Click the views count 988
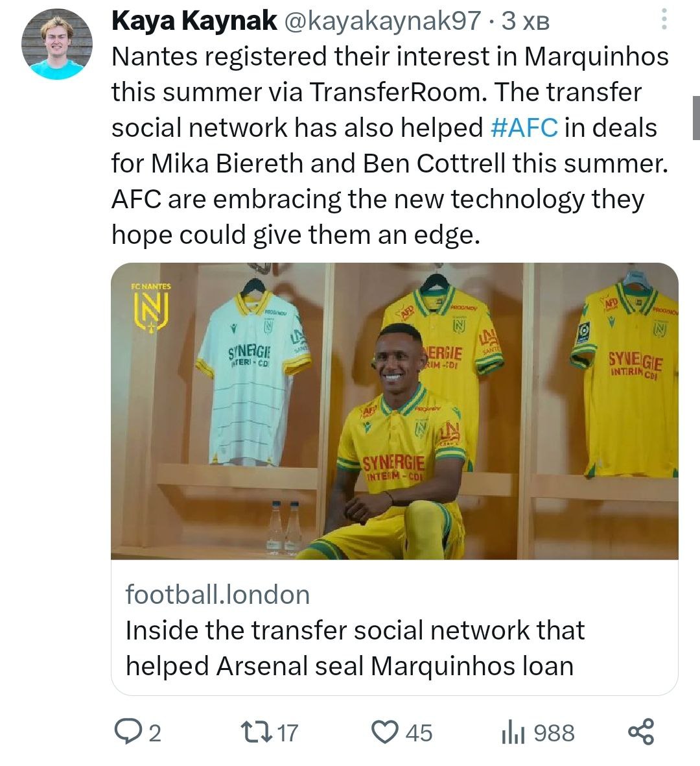The height and width of the screenshot is (766, 700). (x=554, y=733)
